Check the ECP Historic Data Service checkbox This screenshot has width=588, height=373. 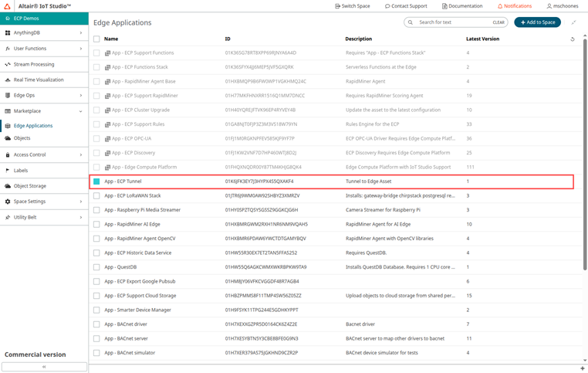pyautogui.click(x=96, y=253)
